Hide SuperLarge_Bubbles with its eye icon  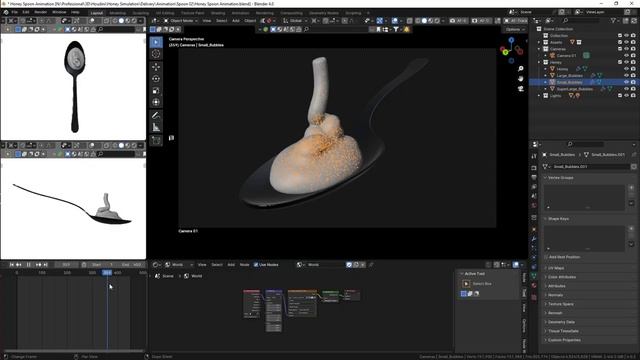(626, 89)
